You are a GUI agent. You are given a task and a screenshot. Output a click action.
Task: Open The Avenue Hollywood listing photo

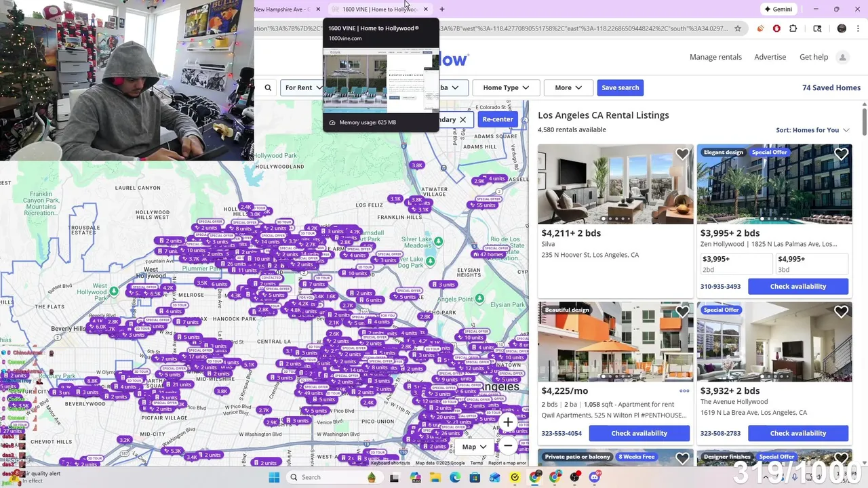point(774,342)
